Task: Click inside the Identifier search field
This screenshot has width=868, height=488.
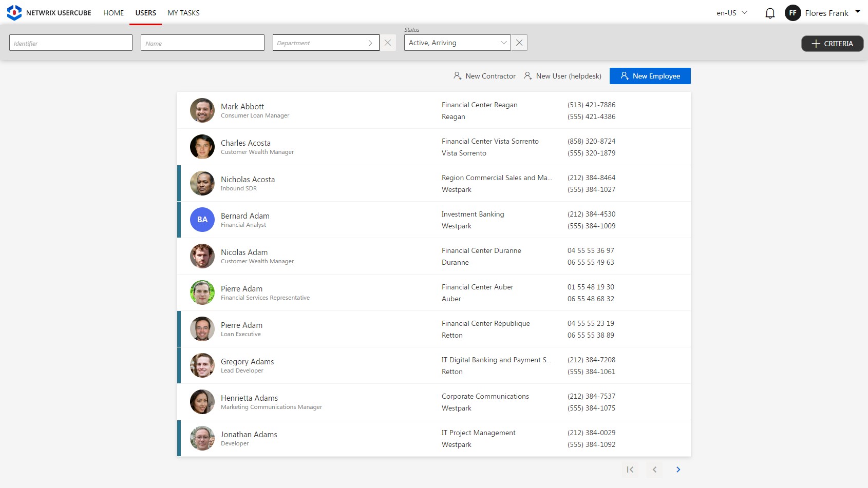Action: [70, 43]
